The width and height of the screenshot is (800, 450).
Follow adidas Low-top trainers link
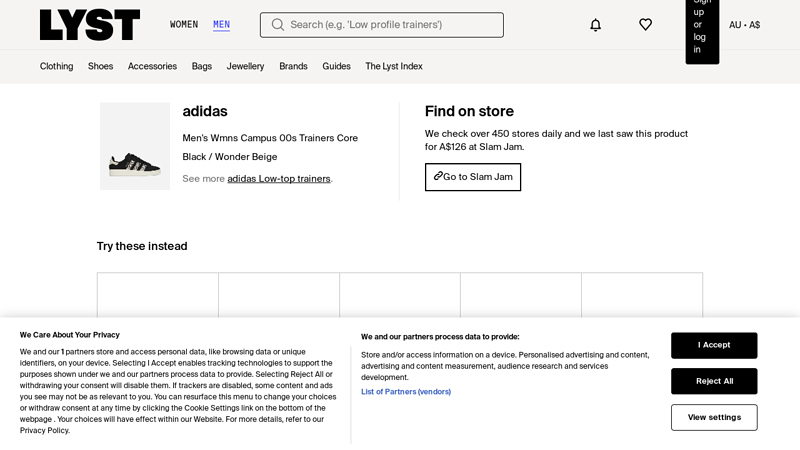tap(279, 179)
